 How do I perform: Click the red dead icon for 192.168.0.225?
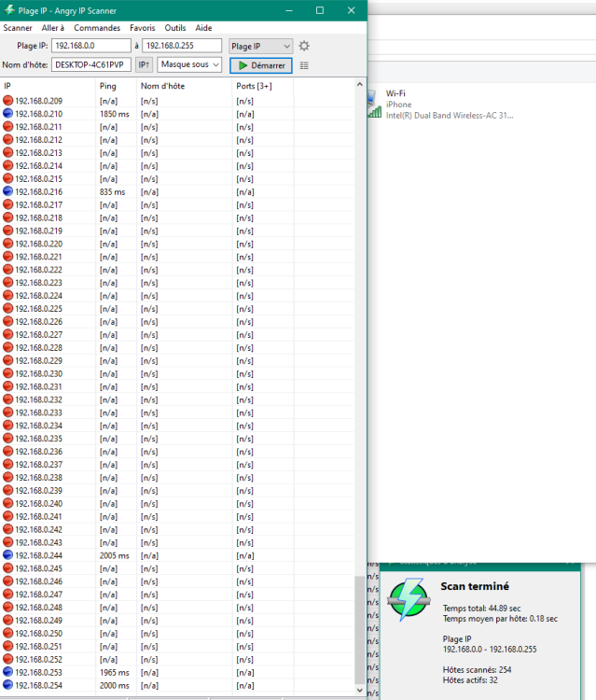[7, 309]
